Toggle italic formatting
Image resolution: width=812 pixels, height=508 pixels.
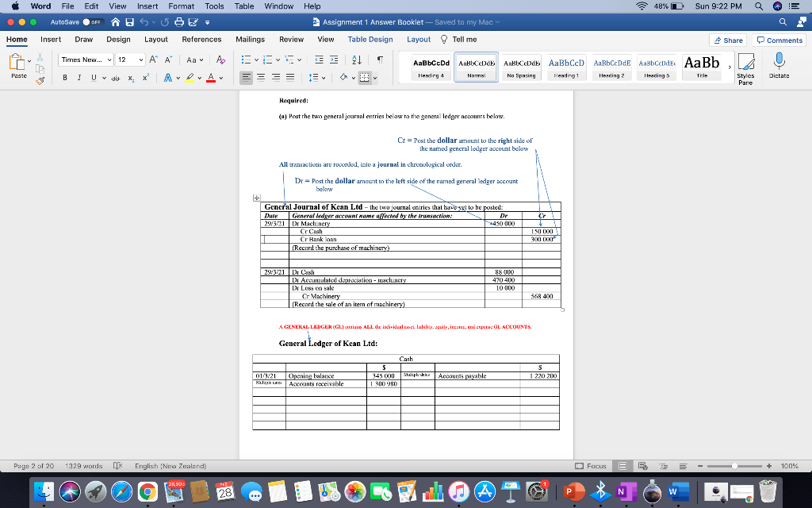pos(79,76)
